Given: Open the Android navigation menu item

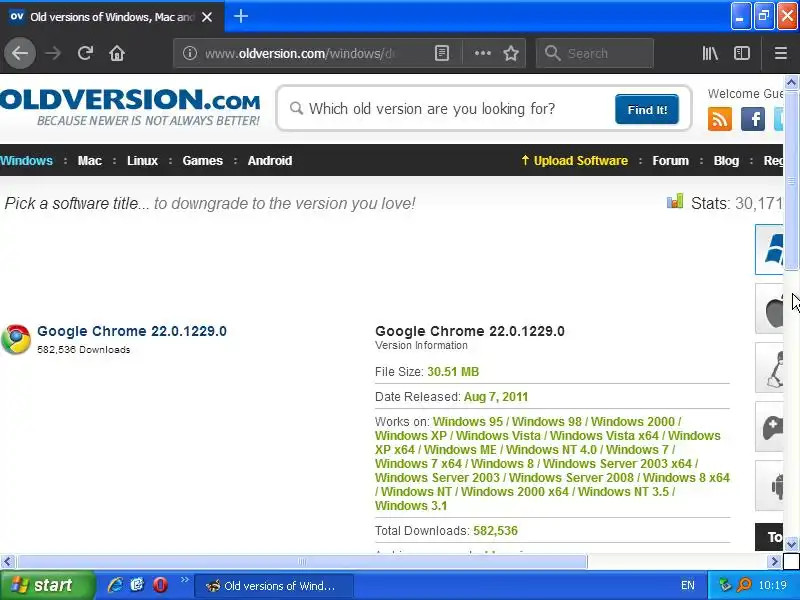Looking at the screenshot, I should (270, 161).
